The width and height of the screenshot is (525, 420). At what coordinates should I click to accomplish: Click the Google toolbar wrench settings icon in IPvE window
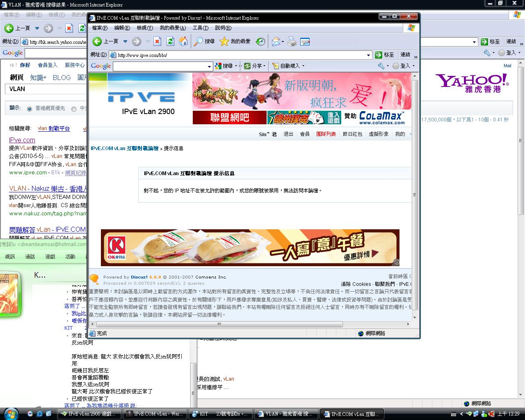[x=381, y=66]
